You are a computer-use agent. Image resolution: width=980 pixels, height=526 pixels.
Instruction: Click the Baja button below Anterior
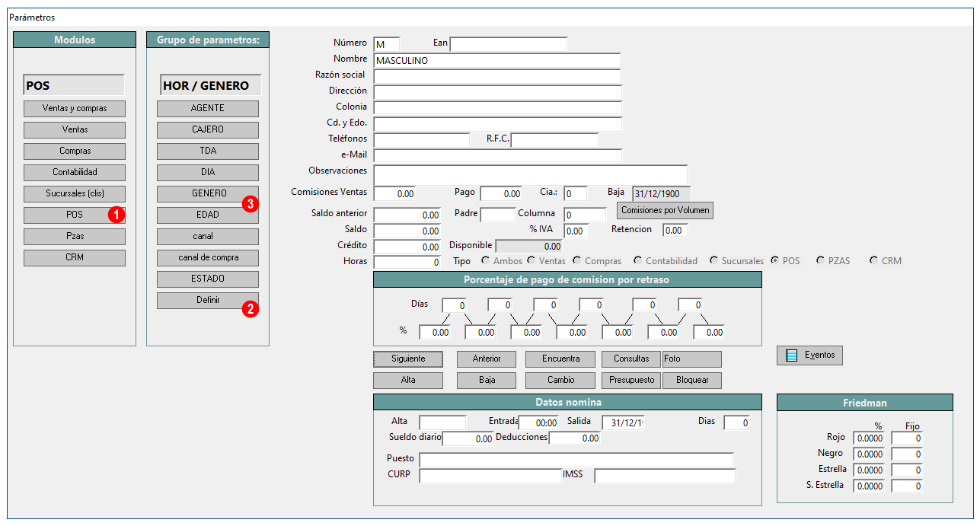(487, 380)
